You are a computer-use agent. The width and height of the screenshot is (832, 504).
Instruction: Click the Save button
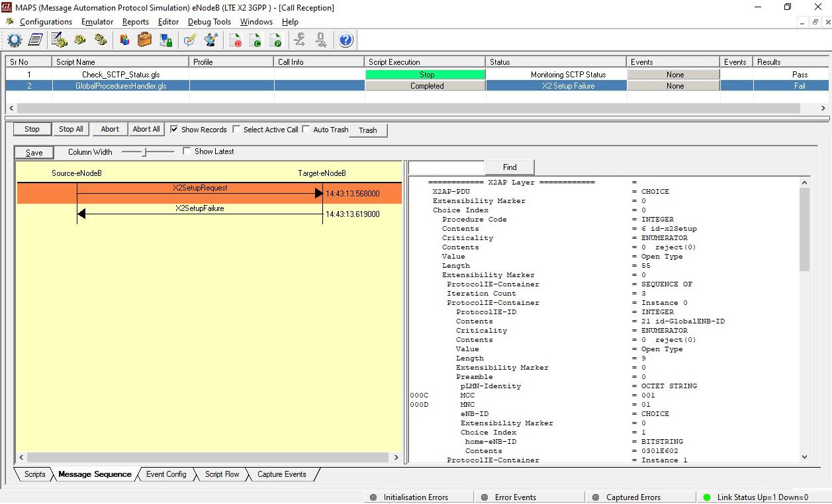click(x=34, y=153)
